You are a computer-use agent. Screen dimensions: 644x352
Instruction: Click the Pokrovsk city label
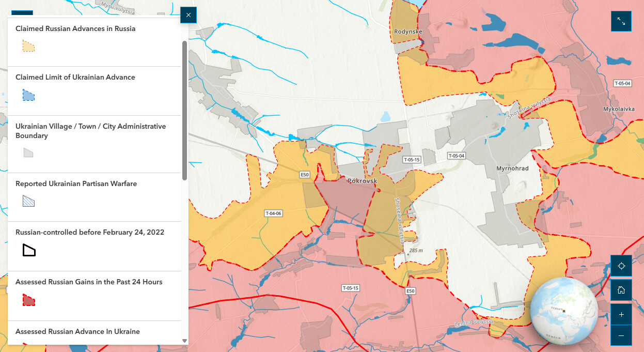coord(362,181)
